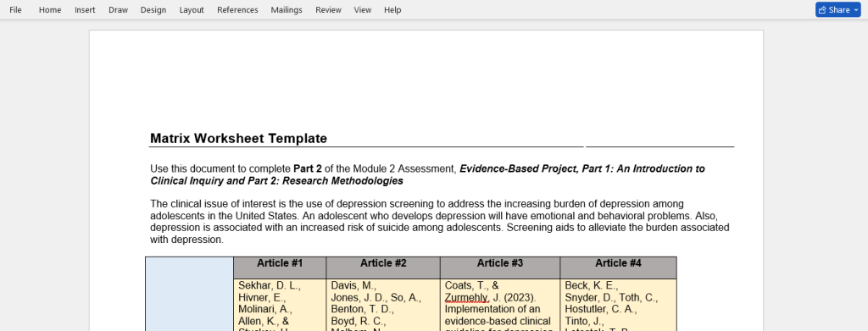Image resolution: width=868 pixels, height=331 pixels.
Task: Click 'Boyd, R. C.,' in the table
Action: [359, 321]
